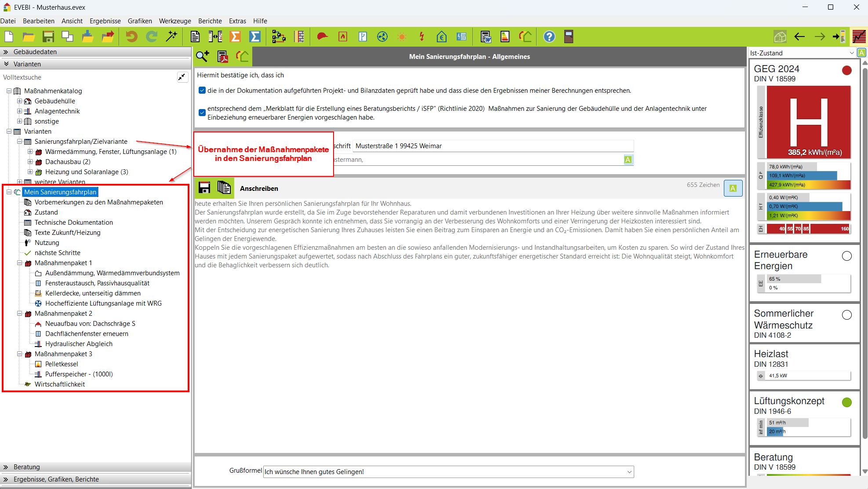Open the Werkzeuge menu
This screenshot has width=868, height=489.
(175, 21)
